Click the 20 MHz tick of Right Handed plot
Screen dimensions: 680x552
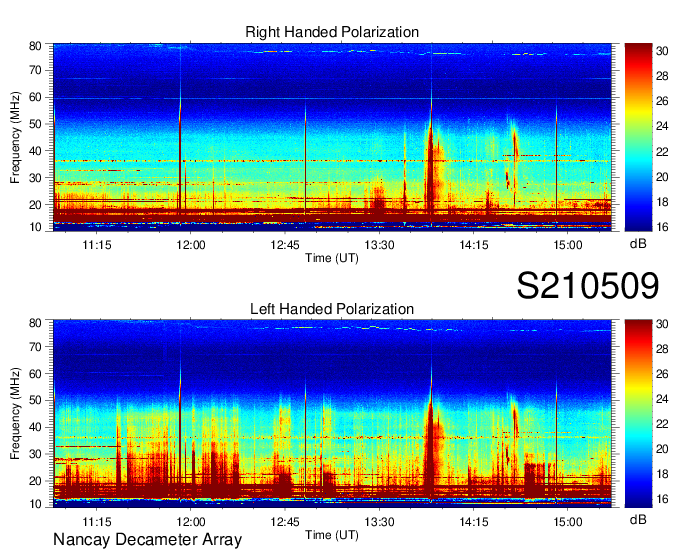pyautogui.click(x=35, y=205)
